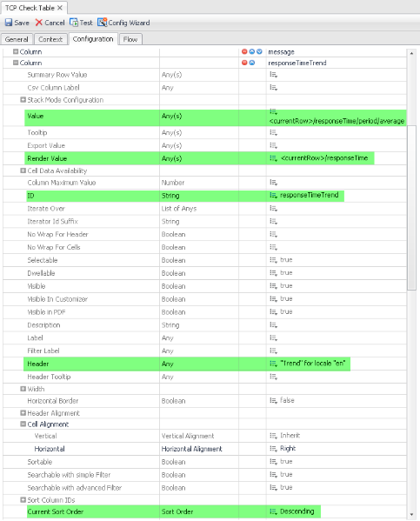
Task: Open value editor icon for Description row
Action: click(273, 325)
